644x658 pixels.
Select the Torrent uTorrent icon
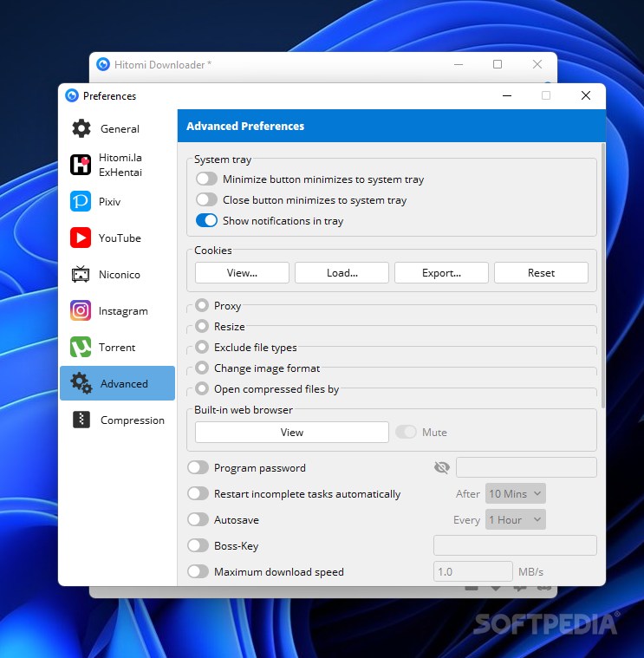(x=80, y=347)
